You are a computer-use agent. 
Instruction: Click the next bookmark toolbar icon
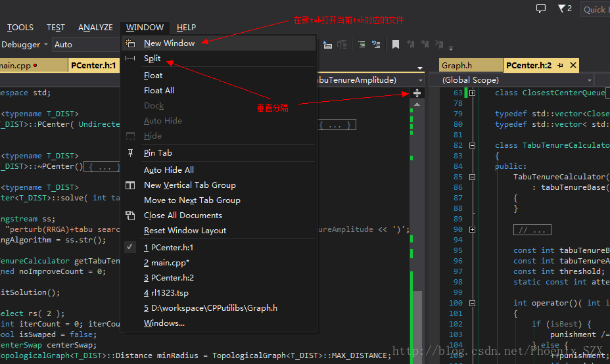[425, 44]
